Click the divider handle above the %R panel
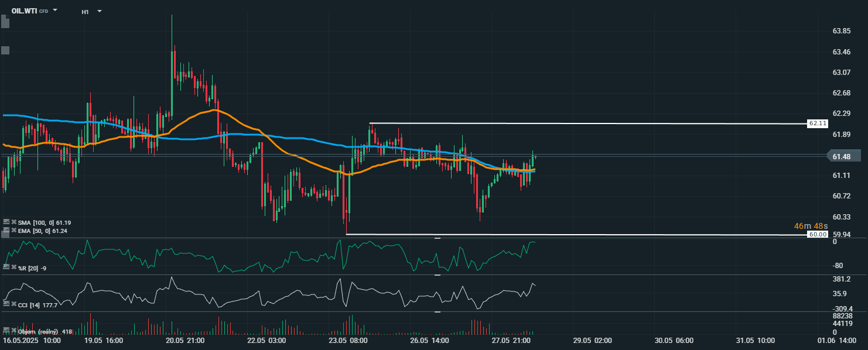 pos(437,239)
